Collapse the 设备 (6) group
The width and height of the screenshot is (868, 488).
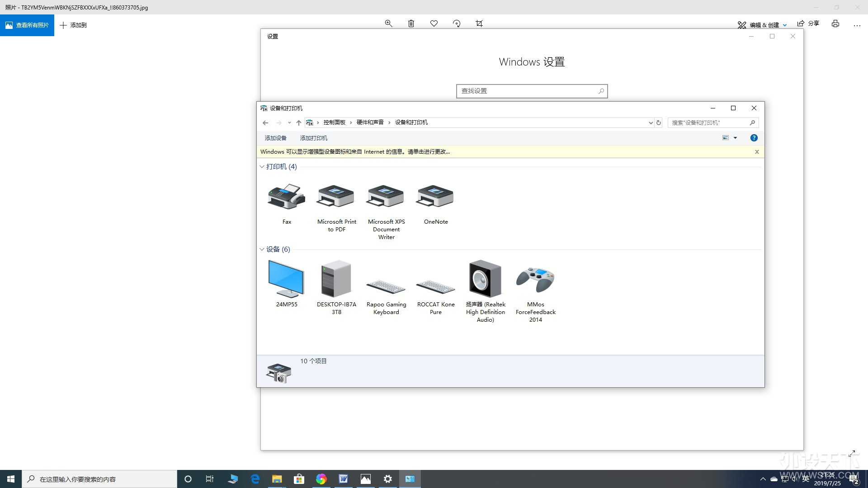[x=262, y=249]
